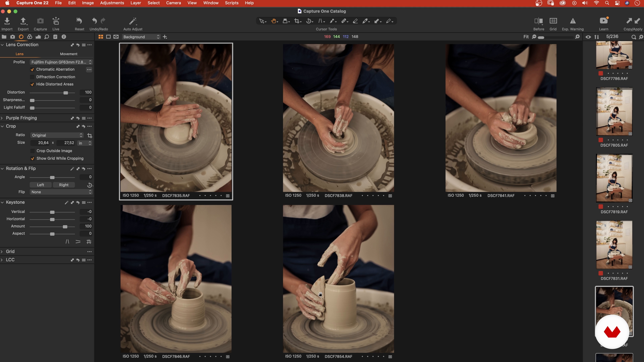Toggle red color tag on DSCF7805.RAF
The image size is (644, 362).
pyautogui.click(x=601, y=140)
